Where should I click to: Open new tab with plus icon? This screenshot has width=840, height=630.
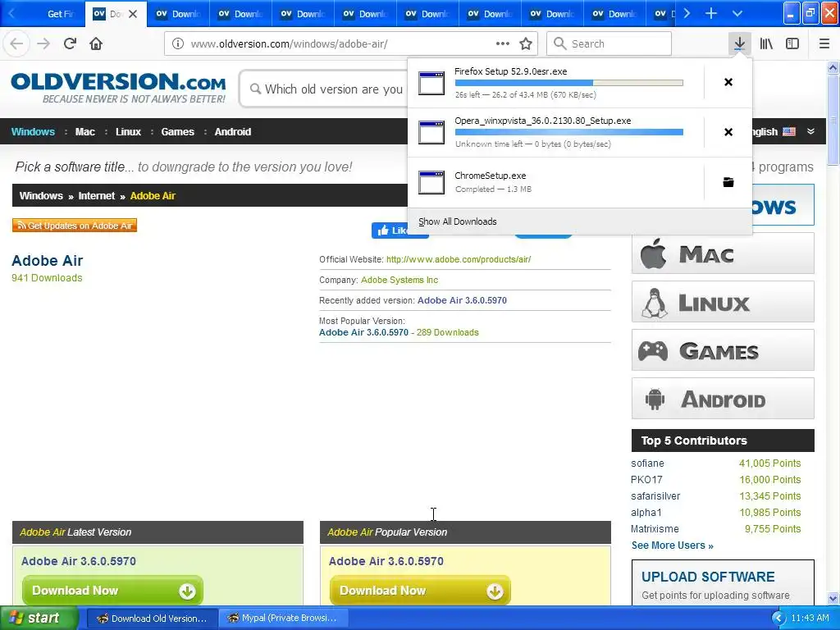(711, 13)
